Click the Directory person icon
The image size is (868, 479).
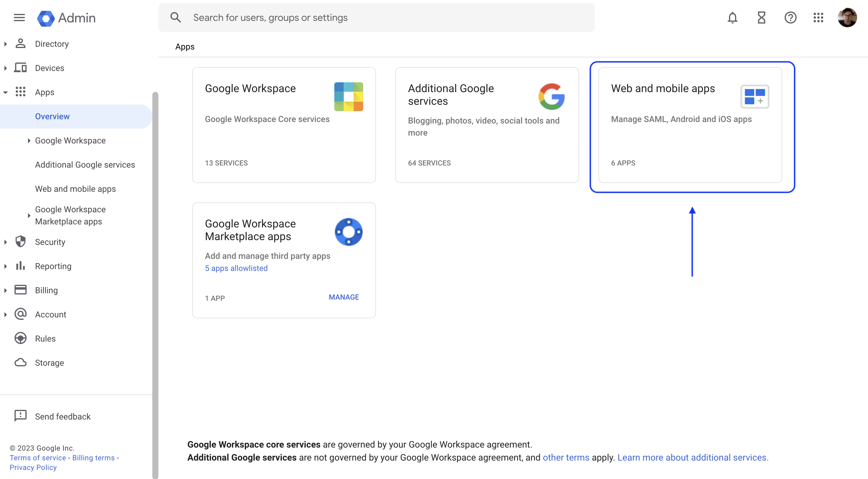click(x=21, y=43)
